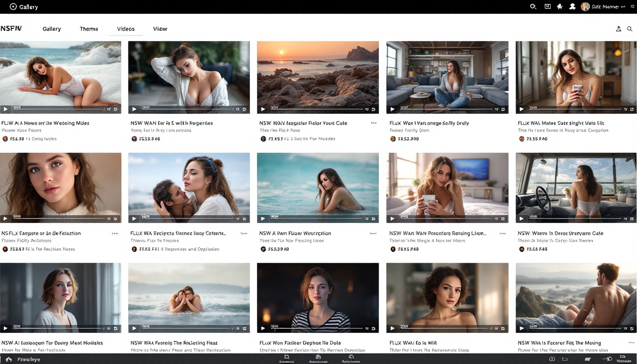
Task: Click the back arrow icon beside Gallery title
Action: pos(13,7)
